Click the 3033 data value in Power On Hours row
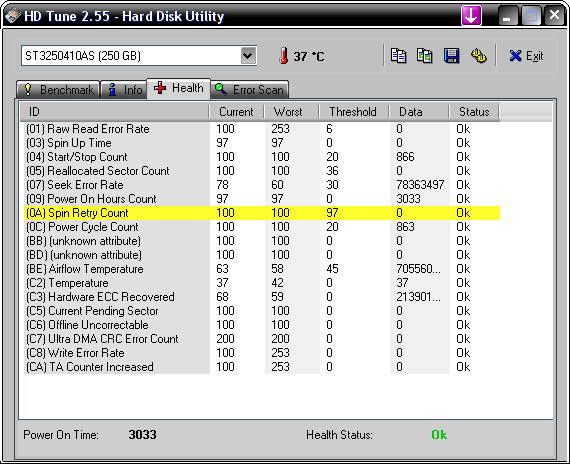Viewport: 570px width, 464px height. [x=408, y=199]
